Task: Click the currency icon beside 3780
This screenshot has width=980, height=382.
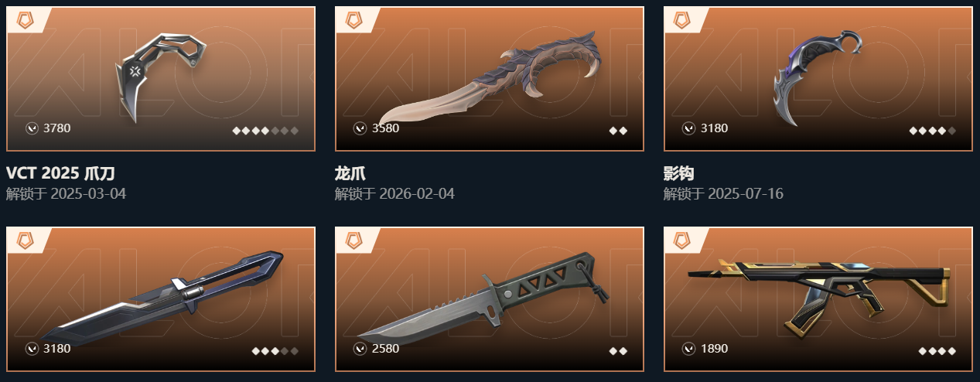Action: pos(32,128)
